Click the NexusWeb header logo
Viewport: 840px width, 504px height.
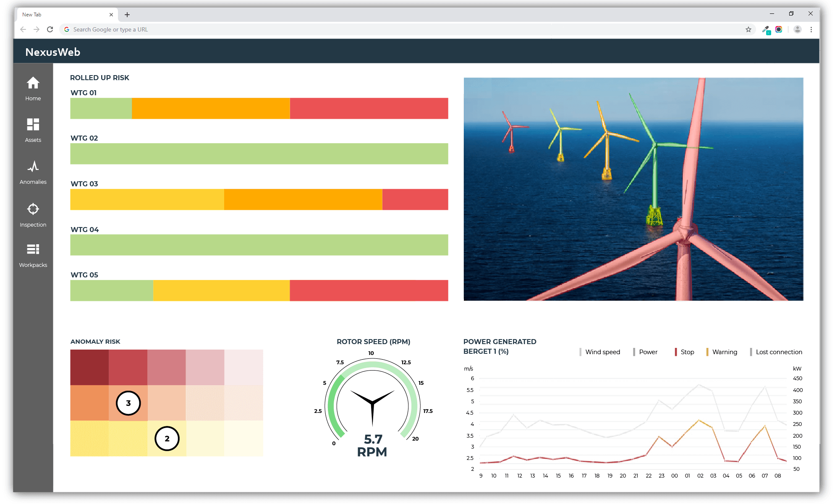coord(53,52)
